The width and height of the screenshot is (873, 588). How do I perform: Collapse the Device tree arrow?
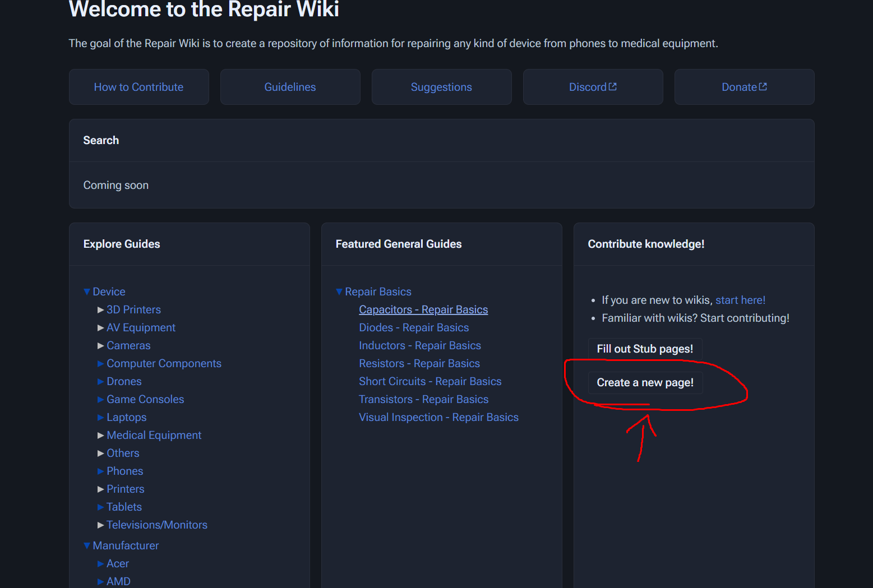(x=87, y=291)
